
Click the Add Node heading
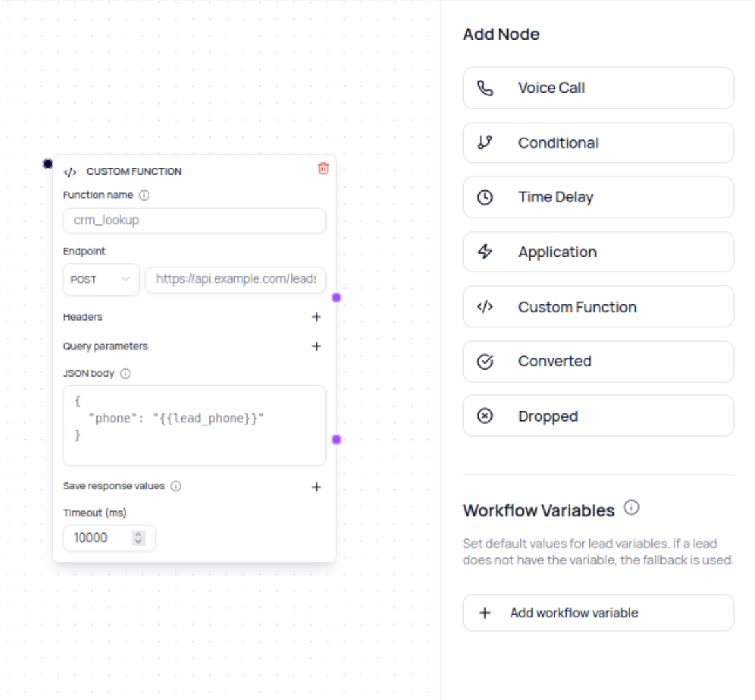(501, 34)
